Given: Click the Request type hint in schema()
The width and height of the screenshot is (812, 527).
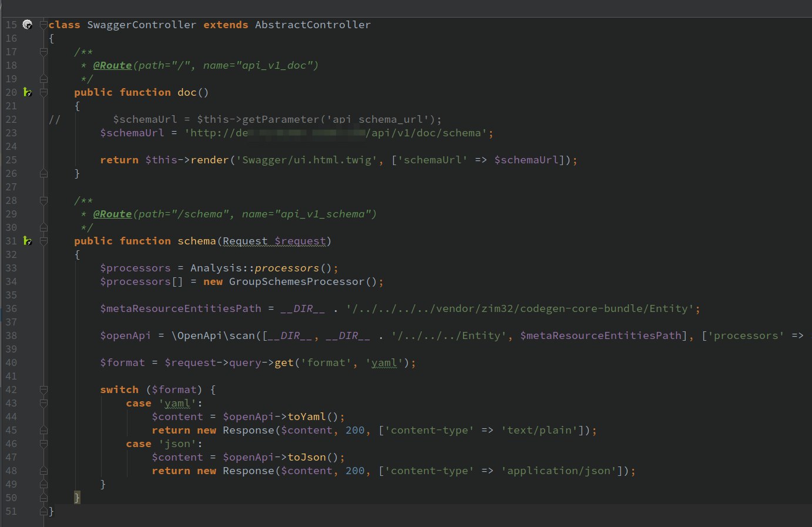Looking at the screenshot, I should (x=245, y=241).
